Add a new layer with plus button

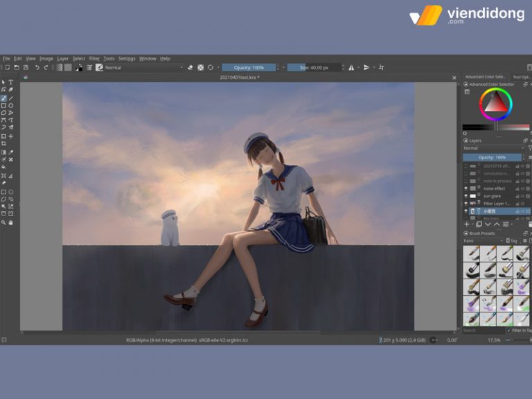[466, 224]
